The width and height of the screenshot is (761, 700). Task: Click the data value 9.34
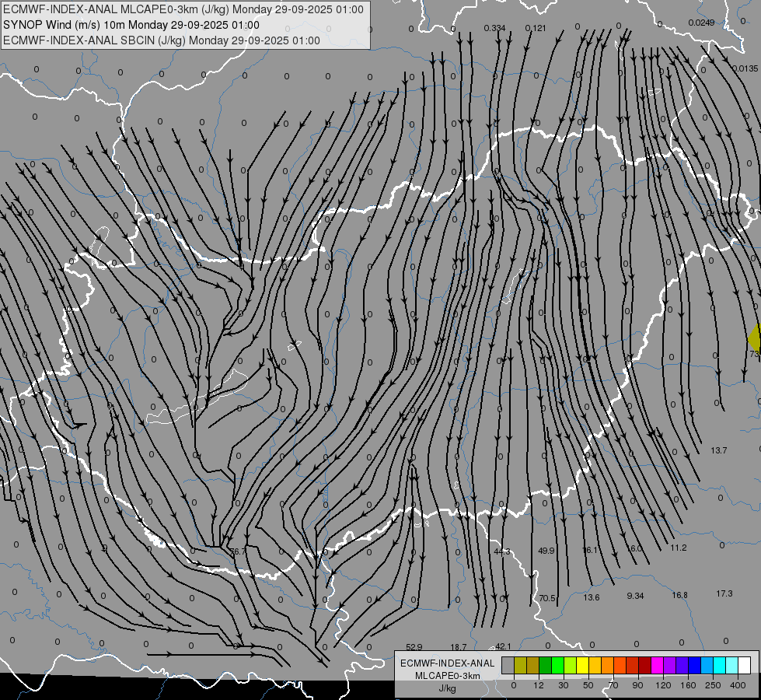(x=635, y=596)
